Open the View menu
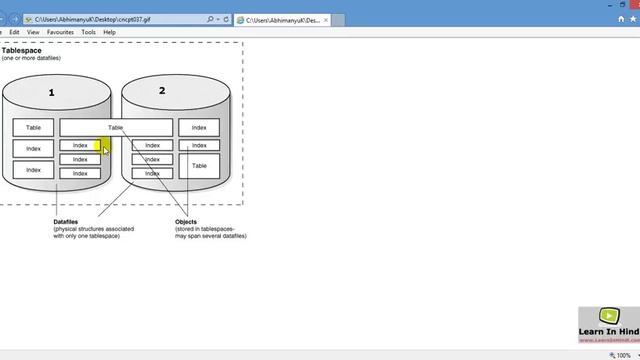The height and width of the screenshot is (360, 640). point(33,32)
